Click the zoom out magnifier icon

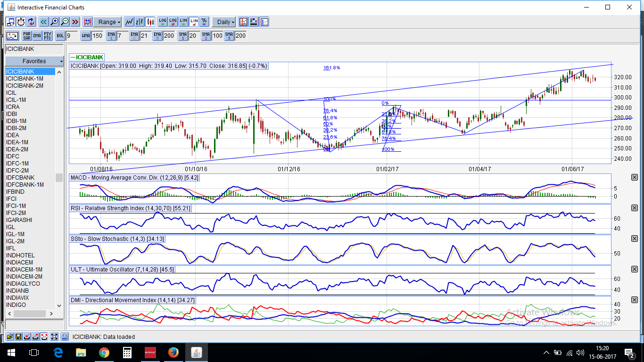click(x=65, y=22)
